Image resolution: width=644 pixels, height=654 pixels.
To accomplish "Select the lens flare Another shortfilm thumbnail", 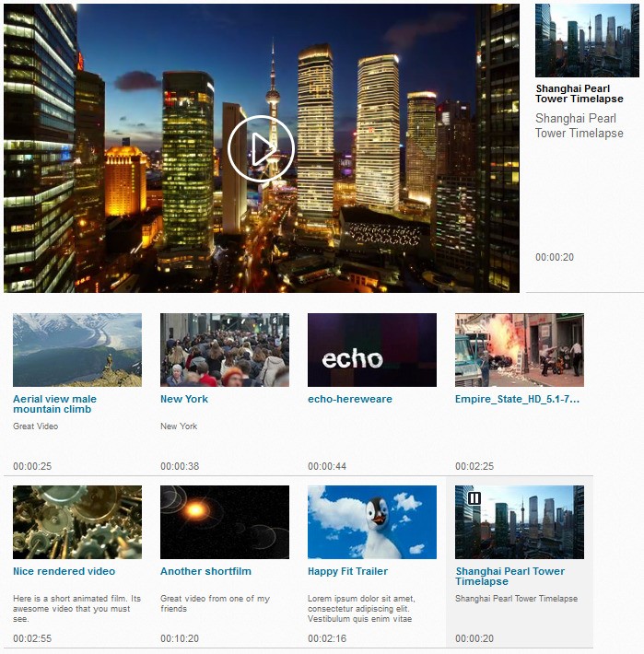I will coord(225,521).
